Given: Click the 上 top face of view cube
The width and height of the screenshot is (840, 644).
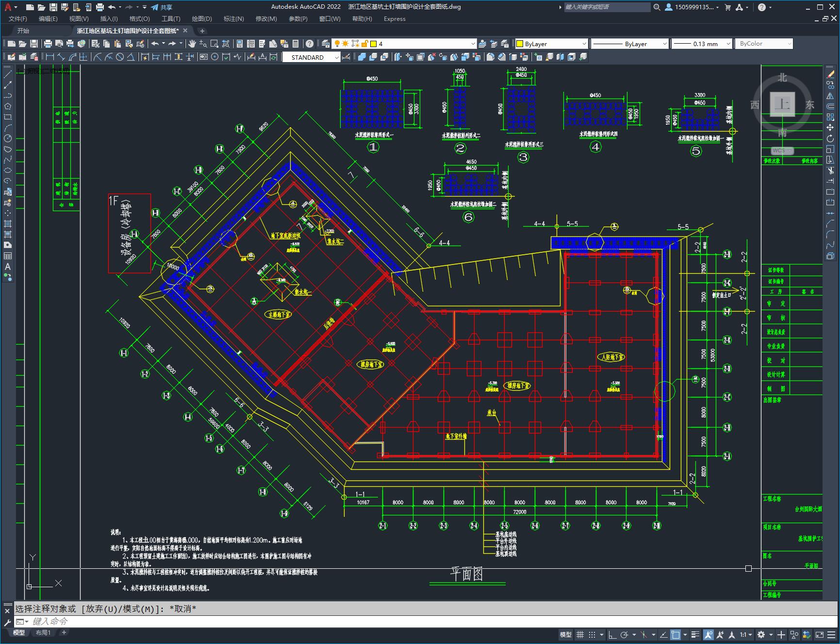Looking at the screenshot, I should tap(782, 104).
